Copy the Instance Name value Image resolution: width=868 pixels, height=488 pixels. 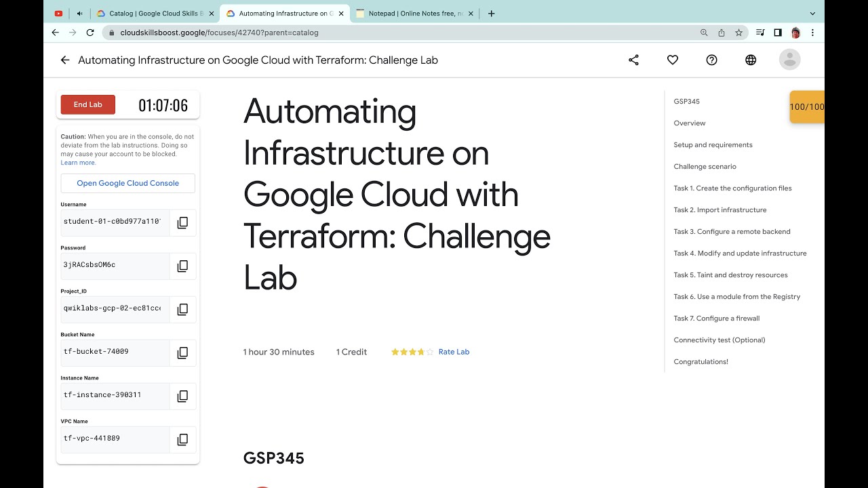(x=182, y=396)
